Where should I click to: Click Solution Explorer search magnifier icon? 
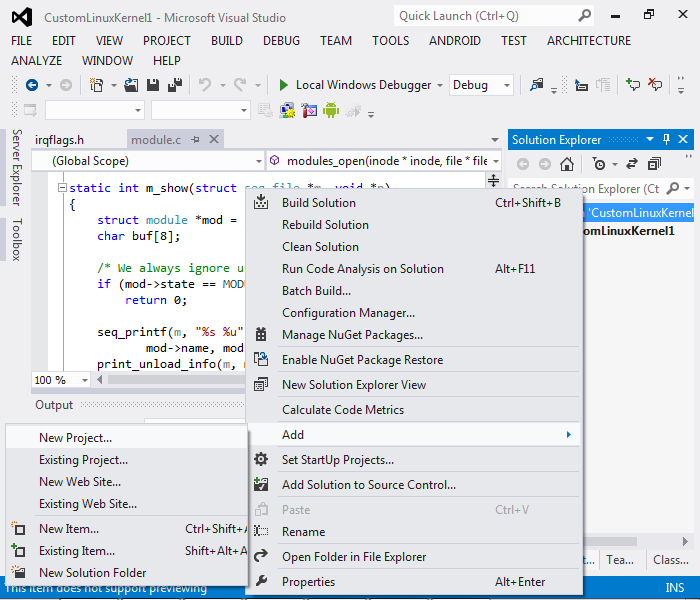pyautogui.click(x=673, y=188)
